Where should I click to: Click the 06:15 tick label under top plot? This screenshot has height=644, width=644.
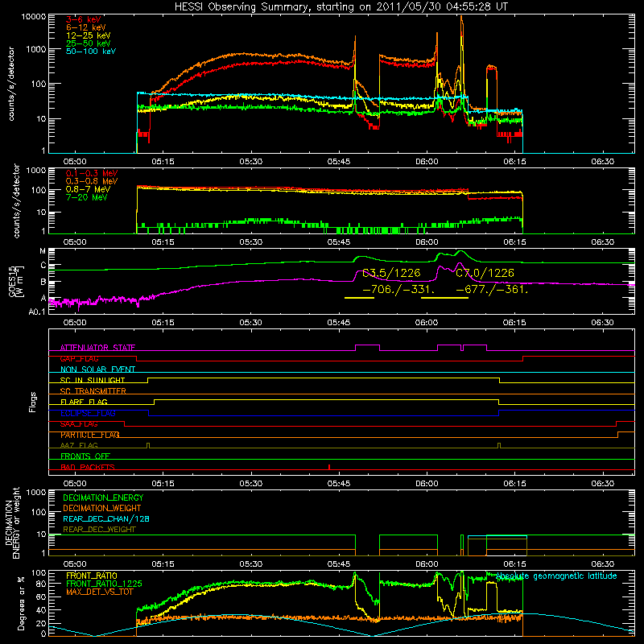click(x=514, y=162)
